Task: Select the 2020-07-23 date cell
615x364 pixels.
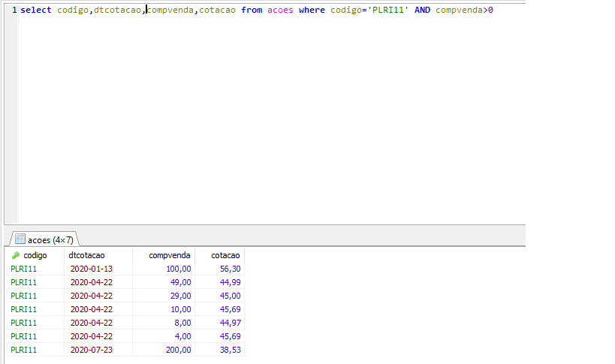Action: (91, 350)
